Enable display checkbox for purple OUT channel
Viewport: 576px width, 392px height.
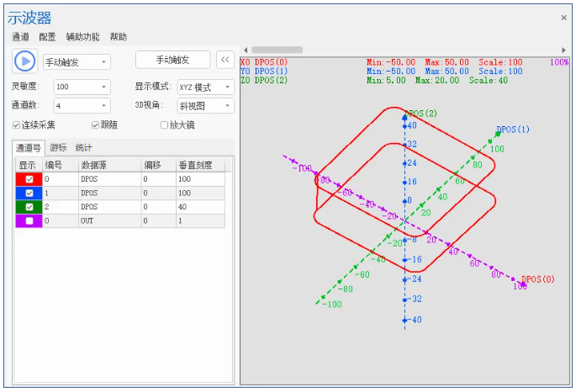[29, 220]
